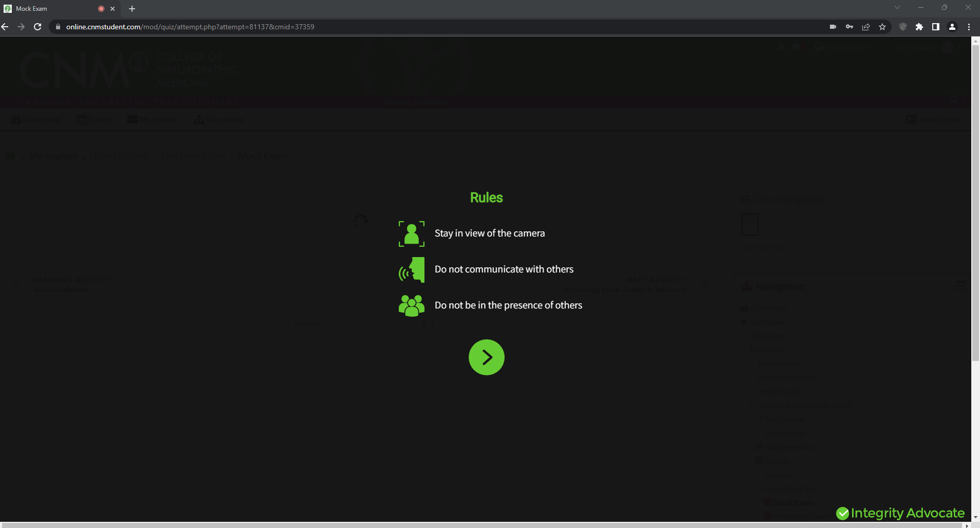Click the green next arrow button
This screenshot has width=980, height=528.
click(486, 357)
